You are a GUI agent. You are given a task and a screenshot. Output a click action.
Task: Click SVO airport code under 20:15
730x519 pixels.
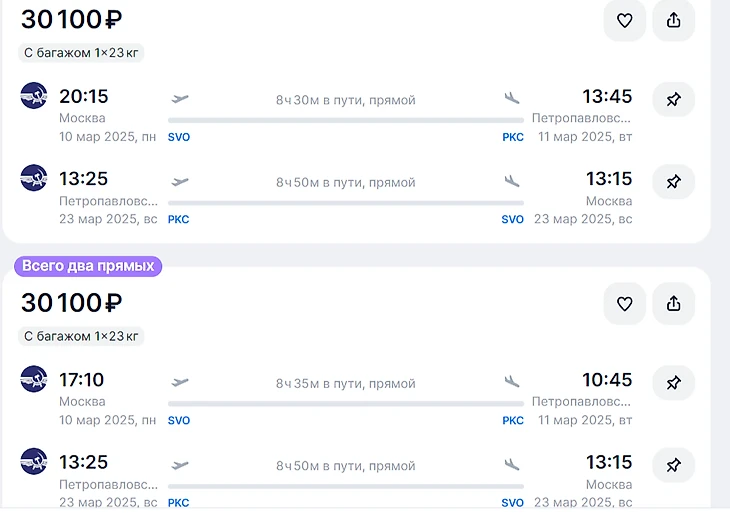tap(179, 137)
